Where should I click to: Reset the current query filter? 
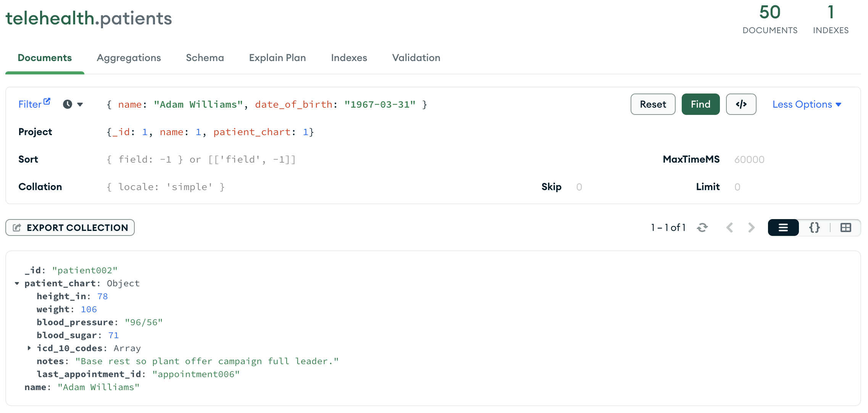click(x=653, y=104)
